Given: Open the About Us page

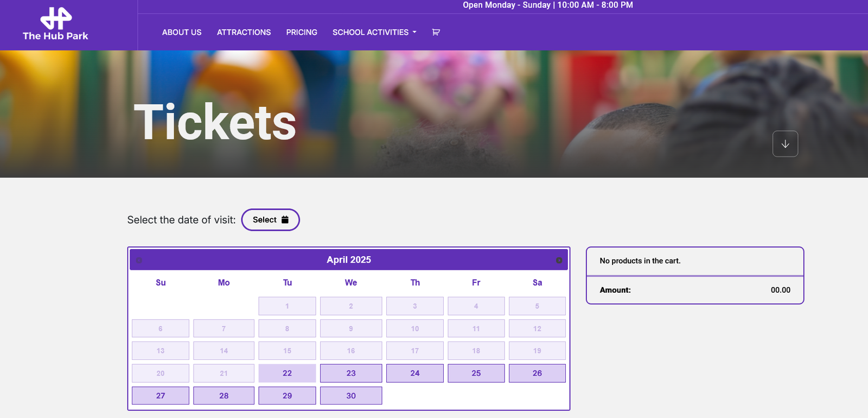Looking at the screenshot, I should pyautogui.click(x=182, y=33).
